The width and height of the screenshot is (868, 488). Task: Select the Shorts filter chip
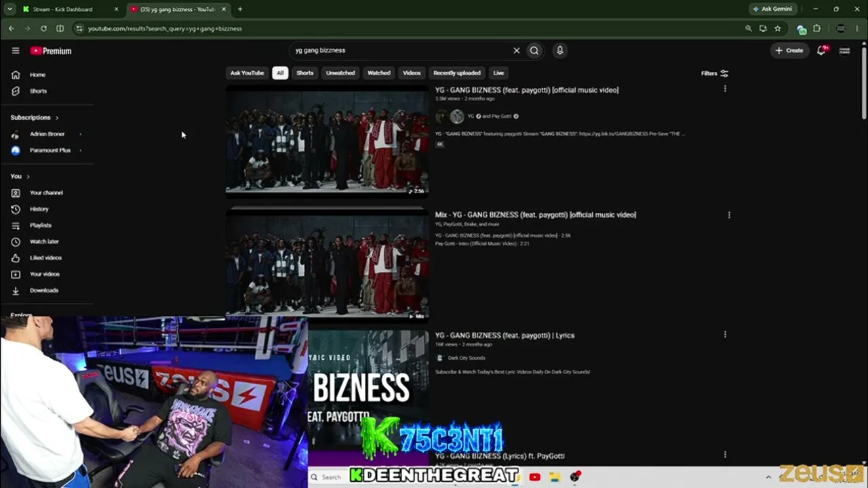pos(305,73)
